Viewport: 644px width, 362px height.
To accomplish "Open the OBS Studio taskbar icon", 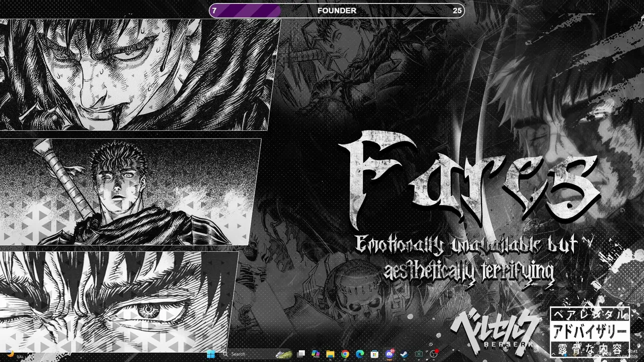I will [x=434, y=354].
